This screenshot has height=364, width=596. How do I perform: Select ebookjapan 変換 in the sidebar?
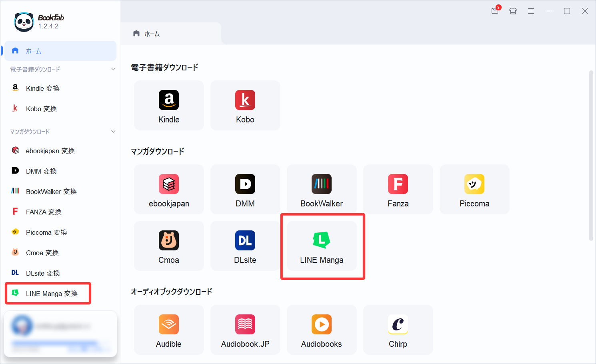(60, 151)
